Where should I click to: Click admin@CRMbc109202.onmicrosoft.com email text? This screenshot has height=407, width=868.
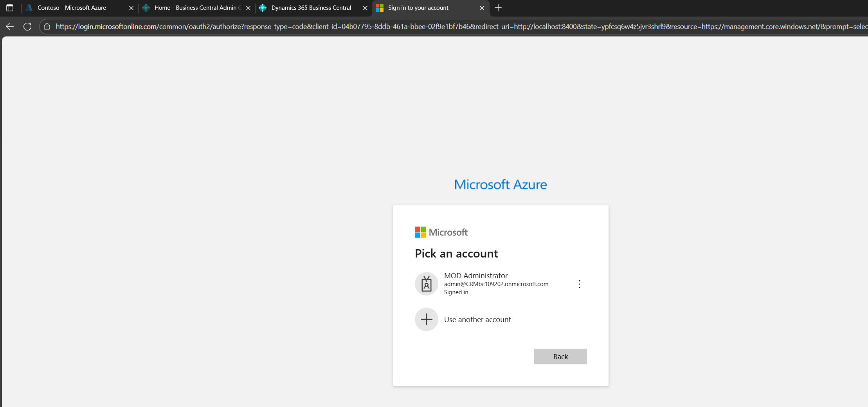click(x=496, y=284)
